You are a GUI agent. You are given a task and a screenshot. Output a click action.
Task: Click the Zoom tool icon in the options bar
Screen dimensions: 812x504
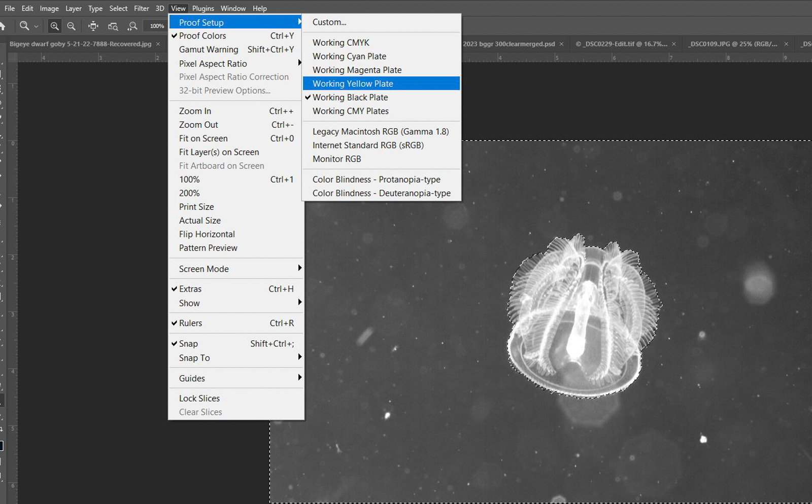pyautogui.click(x=24, y=26)
